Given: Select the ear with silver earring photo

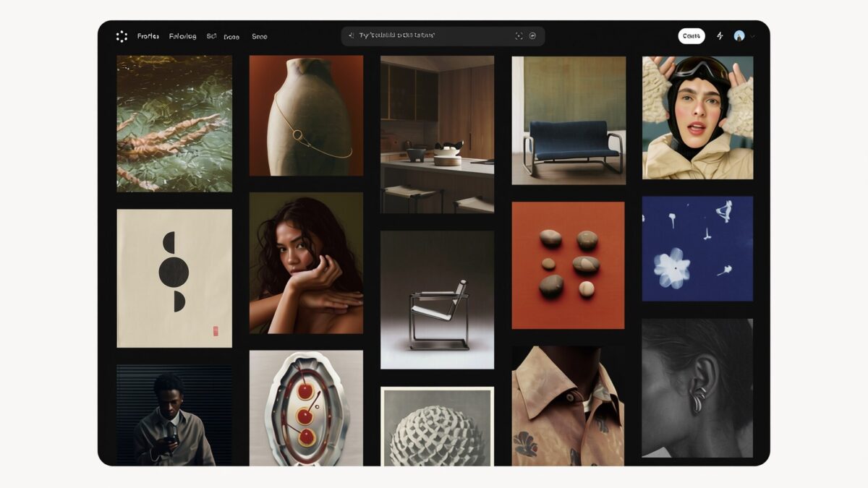Looking at the screenshot, I should (x=697, y=388).
